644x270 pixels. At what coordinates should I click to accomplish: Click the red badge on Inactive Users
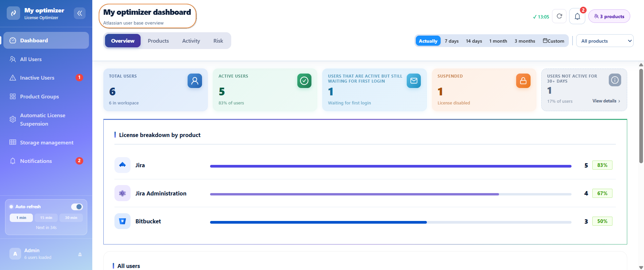click(x=79, y=78)
